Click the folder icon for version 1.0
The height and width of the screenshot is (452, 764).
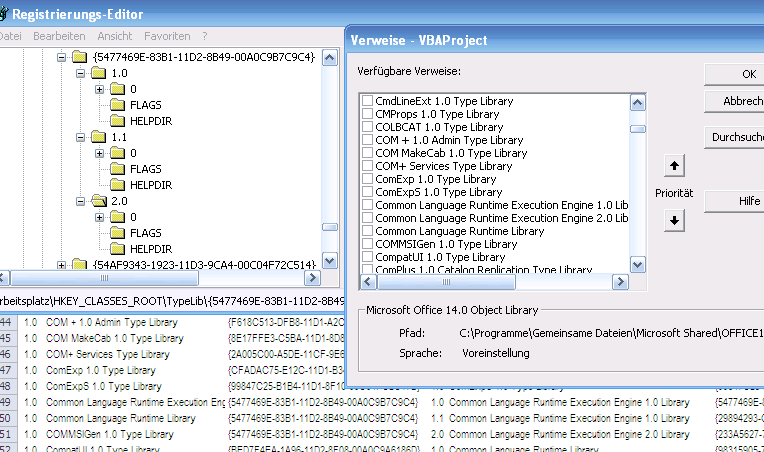click(x=98, y=73)
